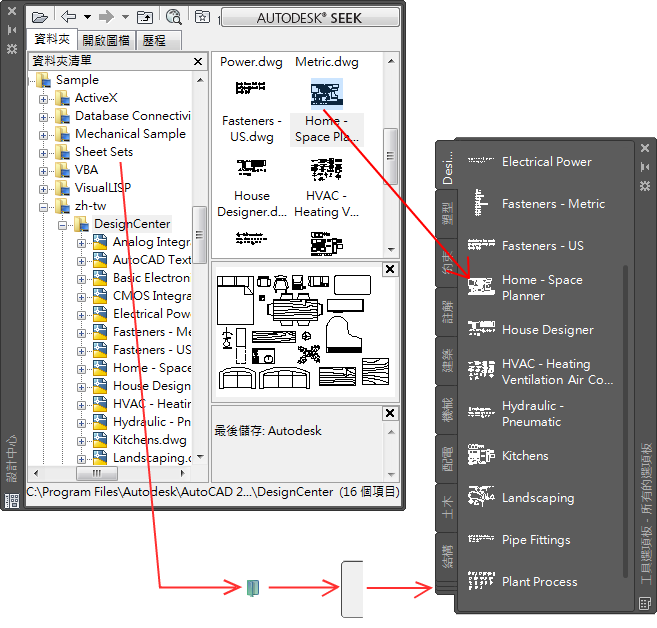Expand the Database Connectivity folder node
The width and height of the screenshot is (657, 628).
coord(43,117)
